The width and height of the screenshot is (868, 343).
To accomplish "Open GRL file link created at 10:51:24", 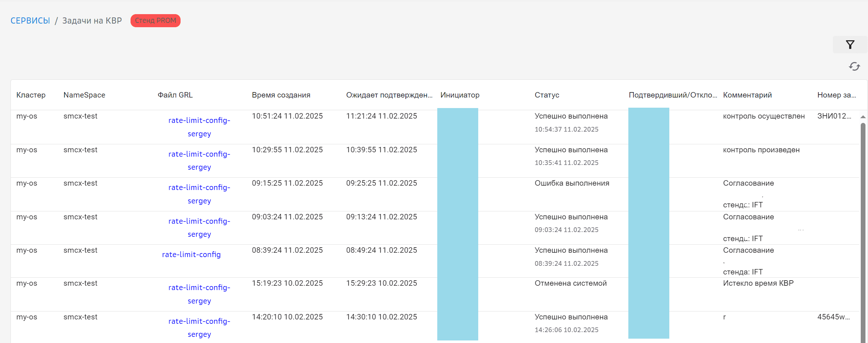I will [199, 127].
